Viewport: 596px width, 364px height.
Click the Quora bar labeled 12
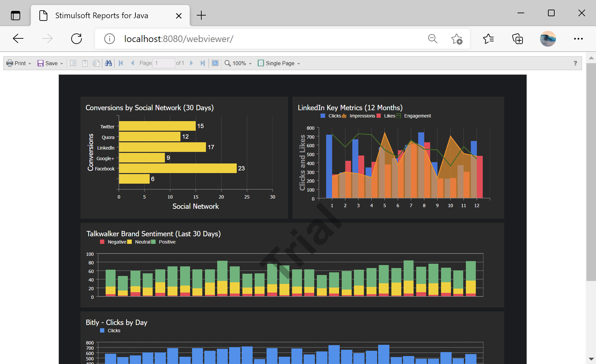[x=150, y=136]
